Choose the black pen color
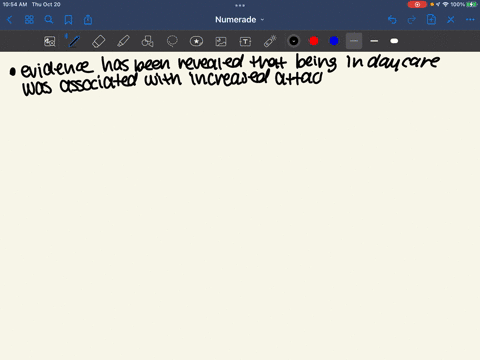480x360 pixels. [294, 41]
